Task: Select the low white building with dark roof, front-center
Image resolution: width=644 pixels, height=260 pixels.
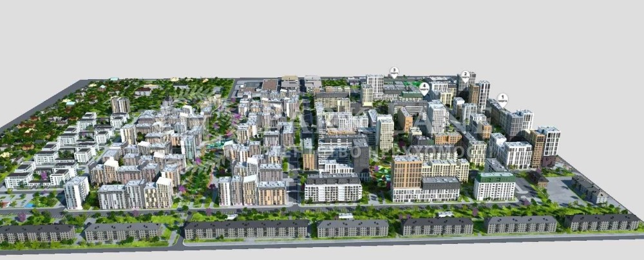Action: pyautogui.click(x=333, y=187)
